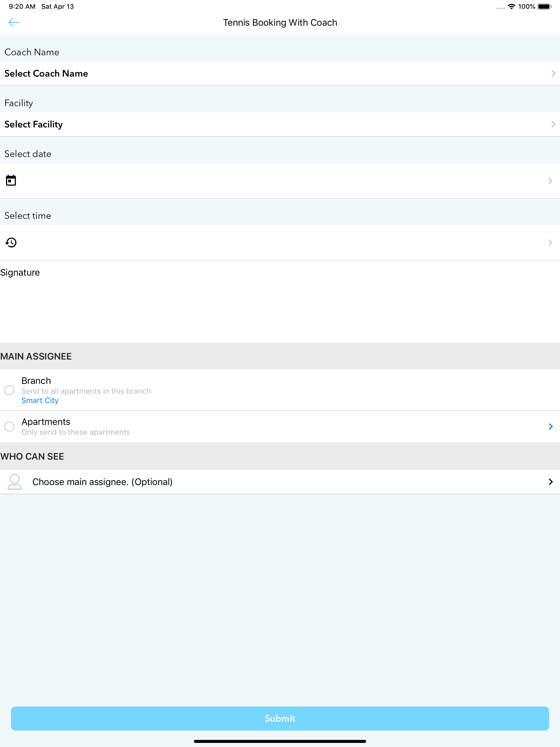The image size is (560, 747).
Task: Tap the Signature label
Action: [x=20, y=272]
